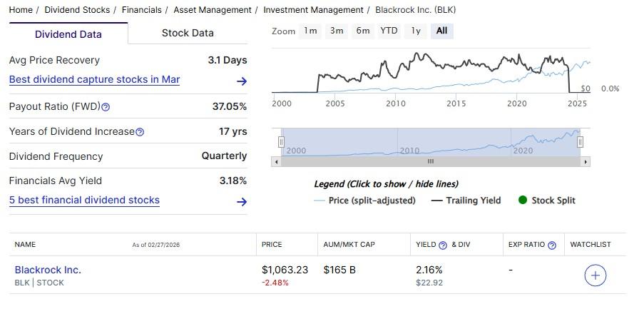The height and width of the screenshot is (309, 644).
Task: Click Years of Dividend Increase help icon
Action: coord(140,132)
